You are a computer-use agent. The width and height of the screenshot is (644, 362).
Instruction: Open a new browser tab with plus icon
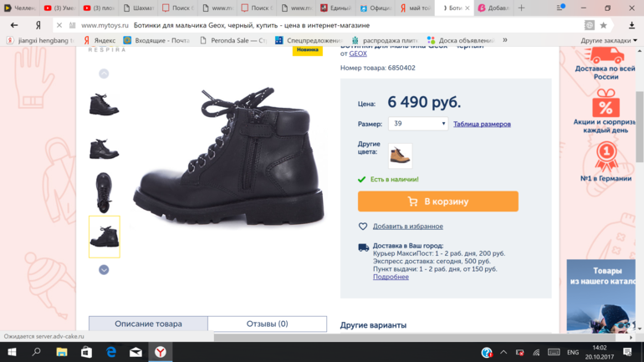pyautogui.click(x=521, y=8)
